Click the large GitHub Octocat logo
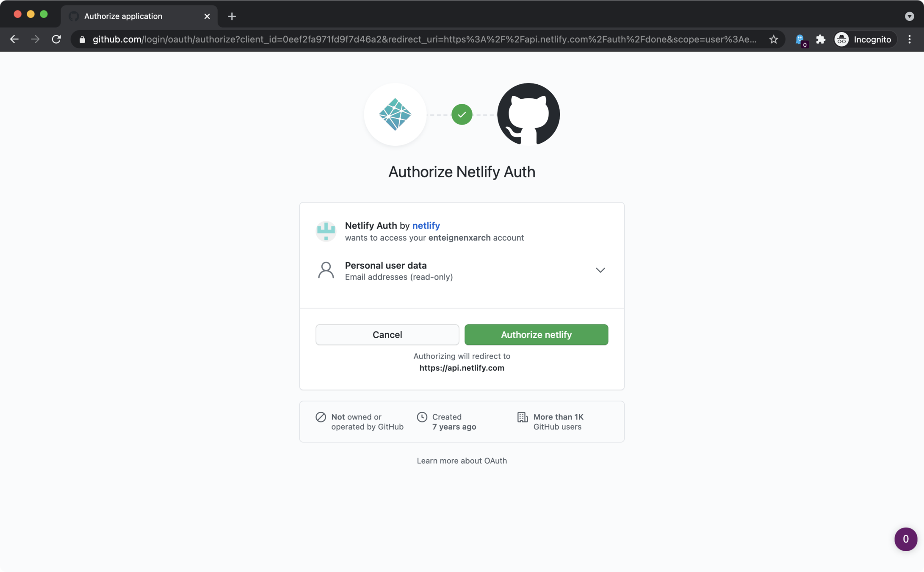 coord(528,114)
